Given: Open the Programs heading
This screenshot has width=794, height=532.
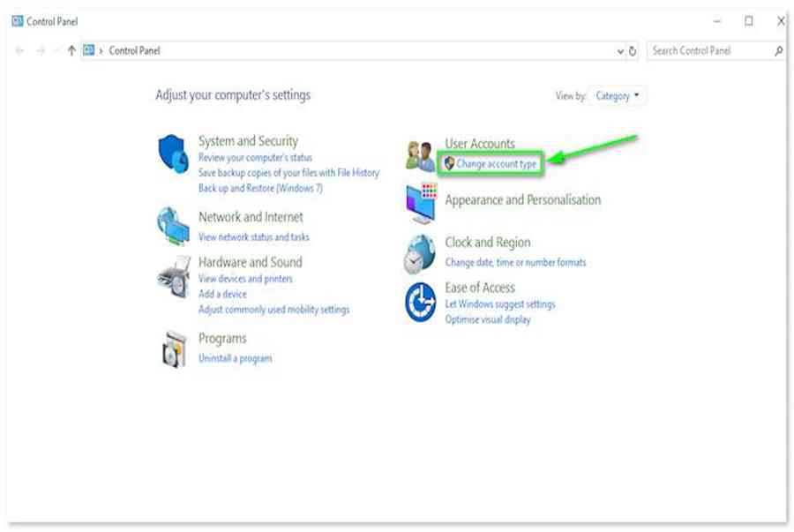Looking at the screenshot, I should tap(222, 338).
